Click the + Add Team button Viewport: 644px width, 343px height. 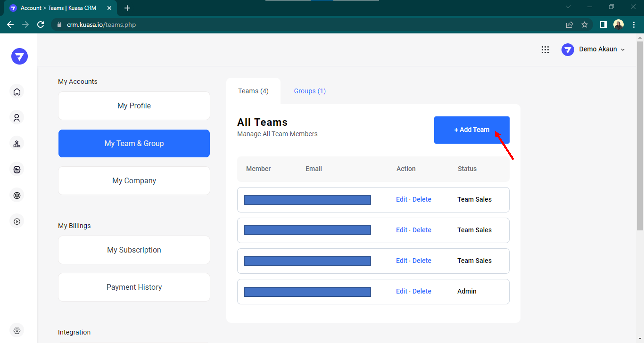471,130
